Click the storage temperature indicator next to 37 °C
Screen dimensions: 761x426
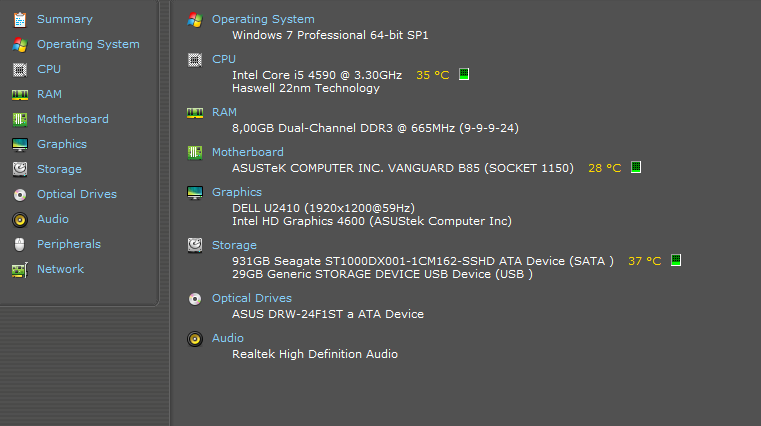point(676,260)
